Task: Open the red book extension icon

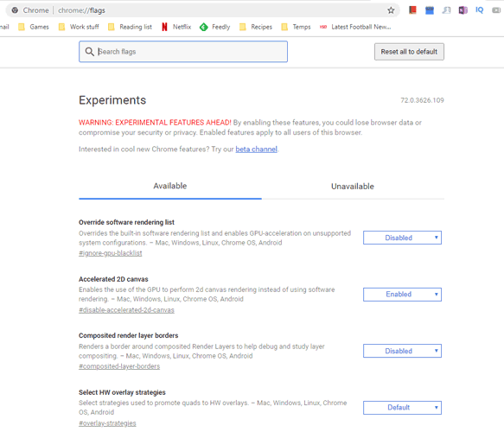Action: [412, 10]
